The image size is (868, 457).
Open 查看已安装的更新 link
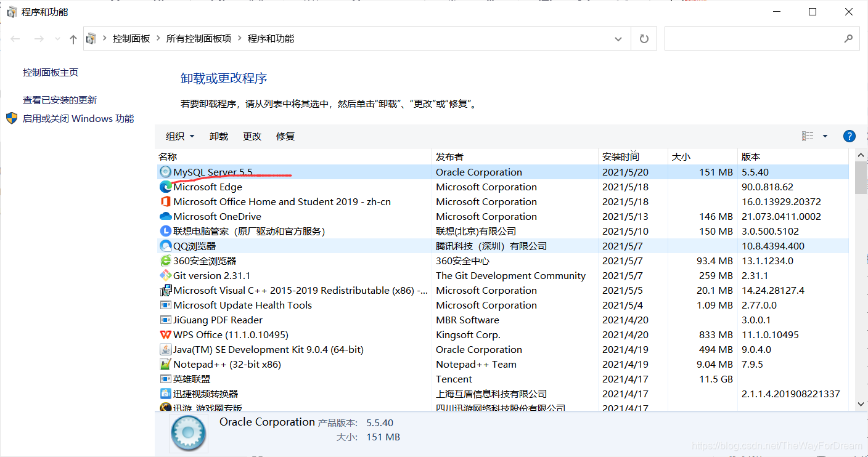60,100
